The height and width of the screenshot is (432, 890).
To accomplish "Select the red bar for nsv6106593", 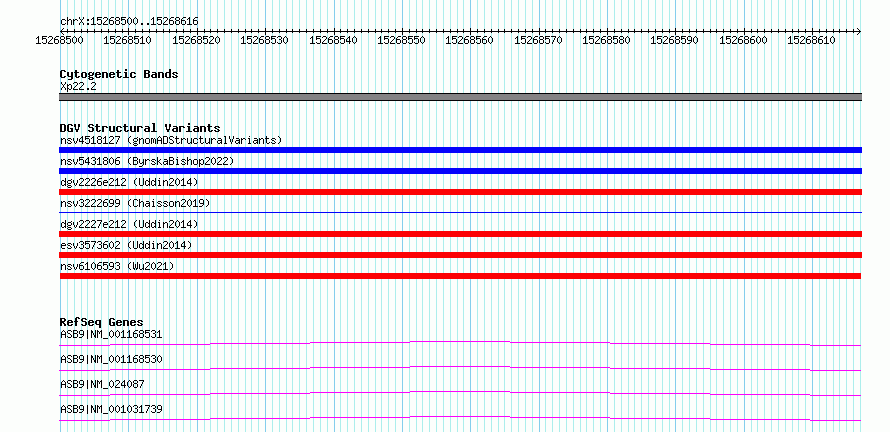I will pyautogui.click(x=460, y=276).
